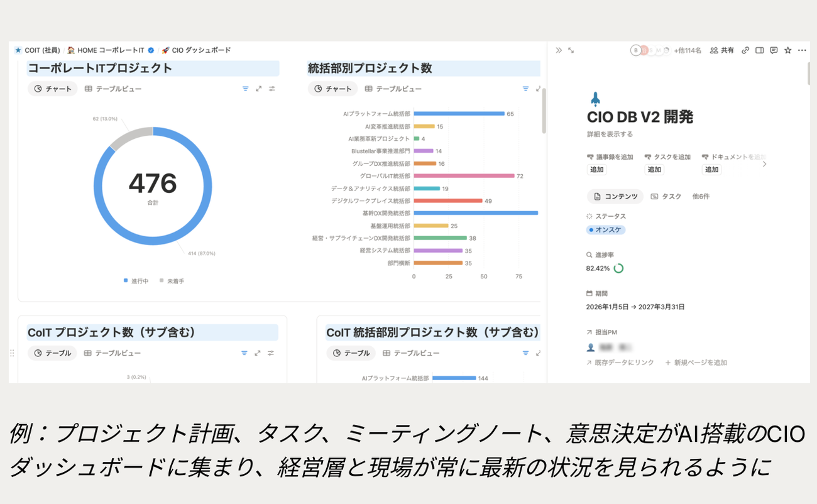Click 追加 under 議事録を追加
The width and height of the screenshot is (817, 504).
(596, 170)
